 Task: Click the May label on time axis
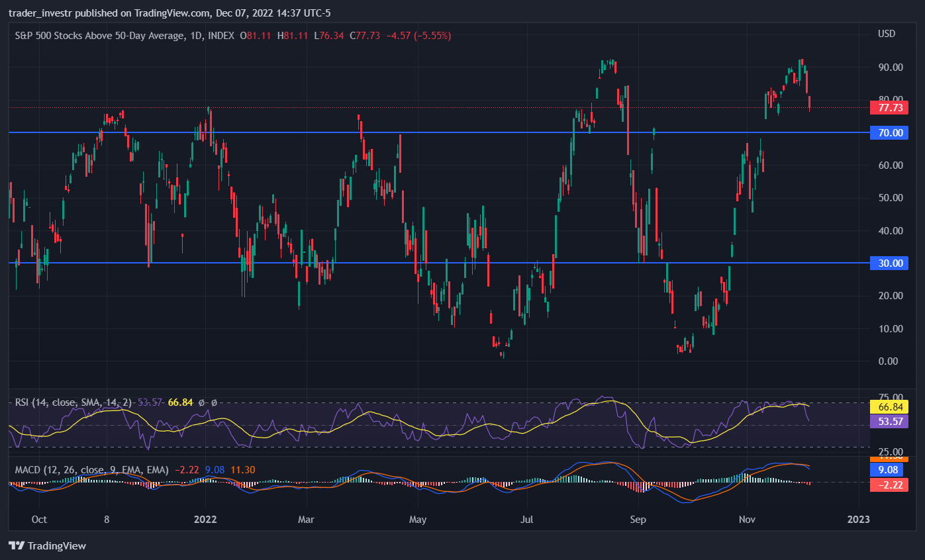418,519
